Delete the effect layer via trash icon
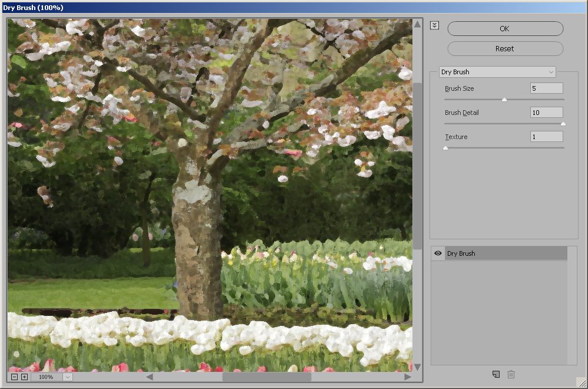 (511, 374)
